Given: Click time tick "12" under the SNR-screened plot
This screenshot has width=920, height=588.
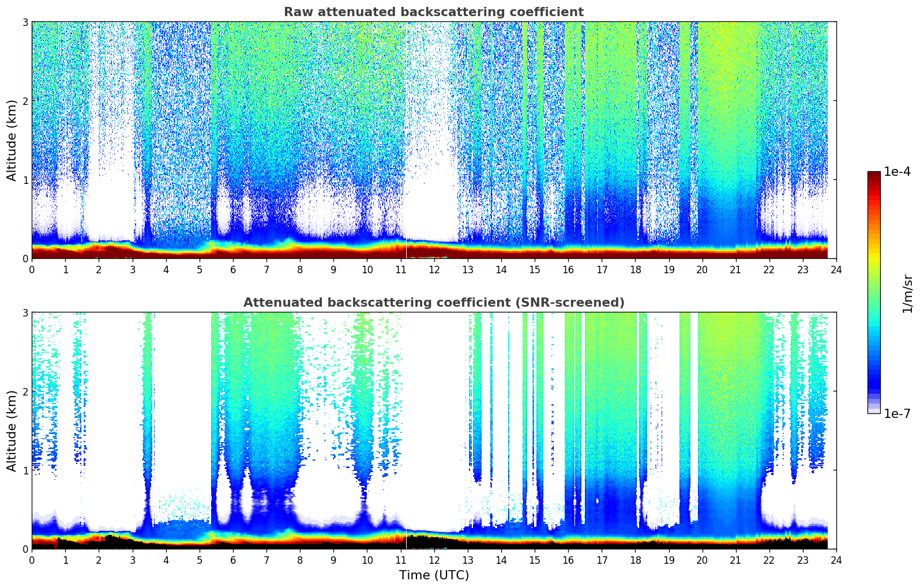Looking at the screenshot, I should (434, 560).
